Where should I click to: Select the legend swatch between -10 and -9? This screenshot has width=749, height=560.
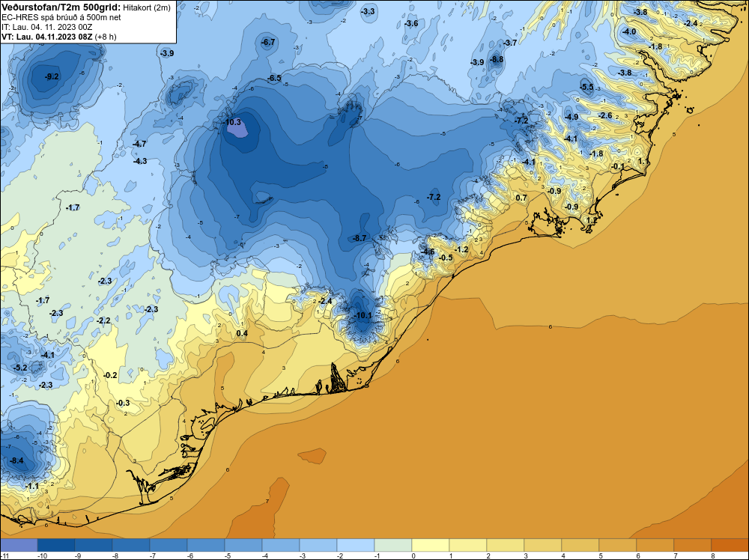point(56,545)
